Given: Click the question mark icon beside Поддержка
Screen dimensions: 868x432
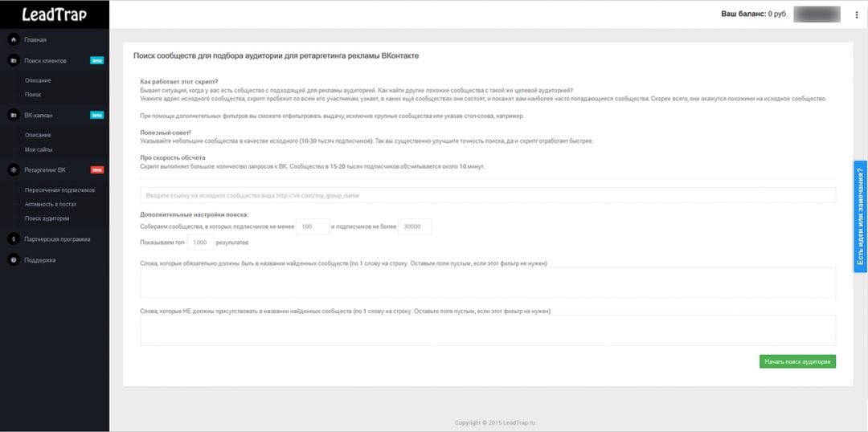Looking at the screenshot, I should [14, 259].
